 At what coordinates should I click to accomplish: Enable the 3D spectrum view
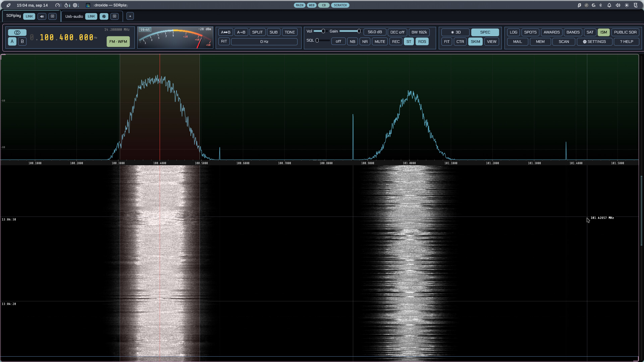[455, 32]
